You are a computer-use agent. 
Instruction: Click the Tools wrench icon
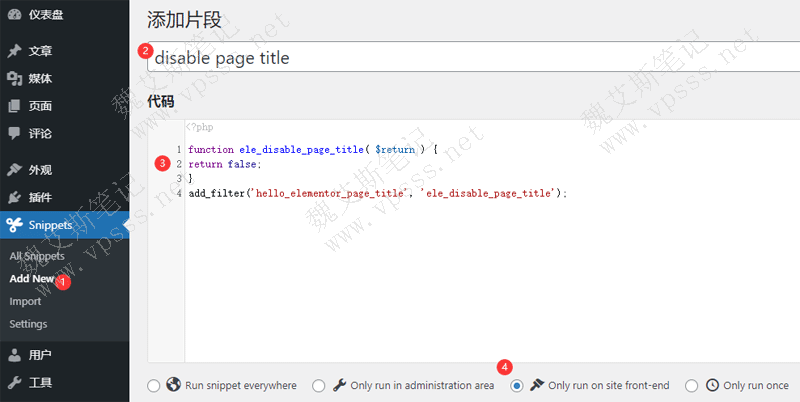[x=14, y=382]
